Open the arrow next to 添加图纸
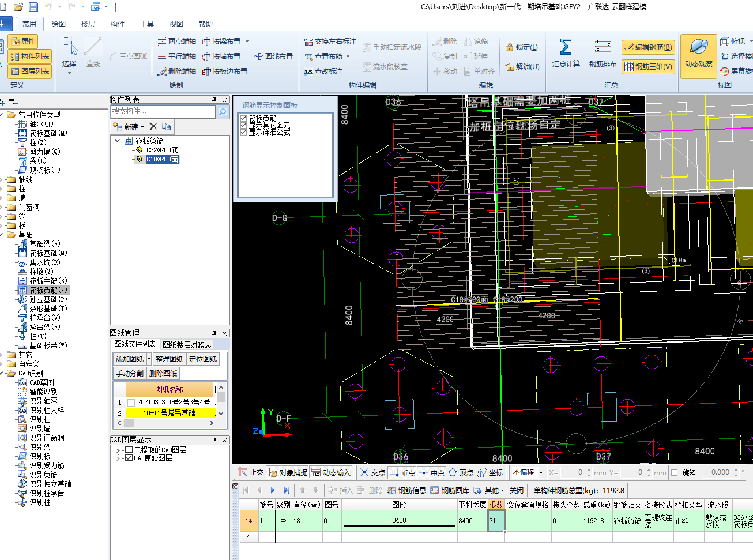The width and height of the screenshot is (753, 560). (149, 359)
